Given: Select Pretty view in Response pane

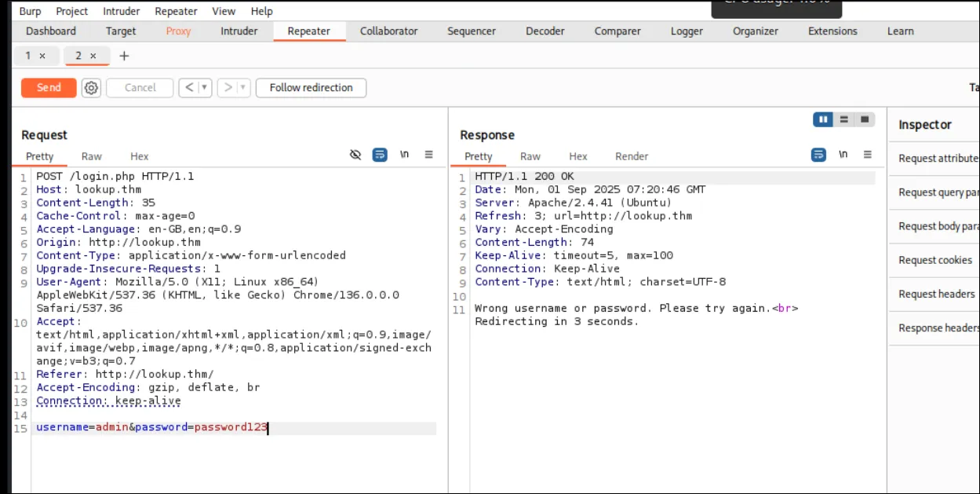Looking at the screenshot, I should pos(478,156).
